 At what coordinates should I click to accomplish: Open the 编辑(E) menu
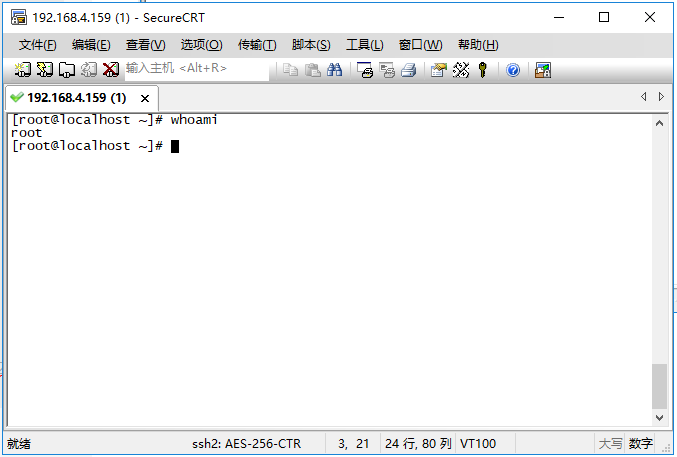click(x=91, y=45)
